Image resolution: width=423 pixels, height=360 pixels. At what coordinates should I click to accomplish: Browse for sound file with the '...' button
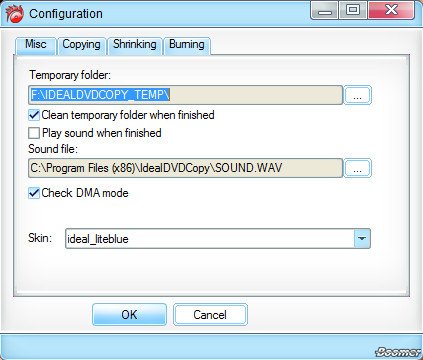click(x=357, y=168)
